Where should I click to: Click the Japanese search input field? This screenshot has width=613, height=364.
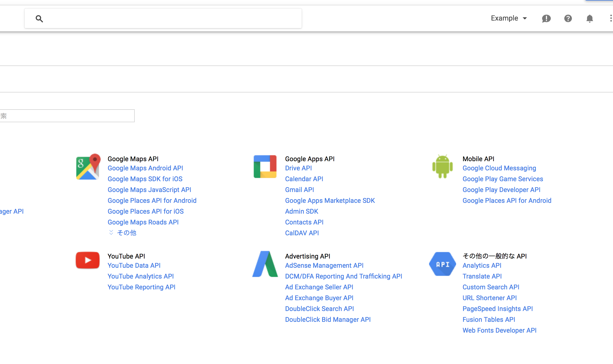coord(67,115)
